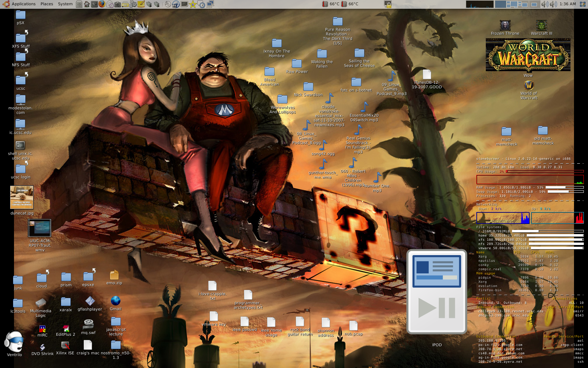Open the song42.ogg audio file

click(x=323, y=148)
